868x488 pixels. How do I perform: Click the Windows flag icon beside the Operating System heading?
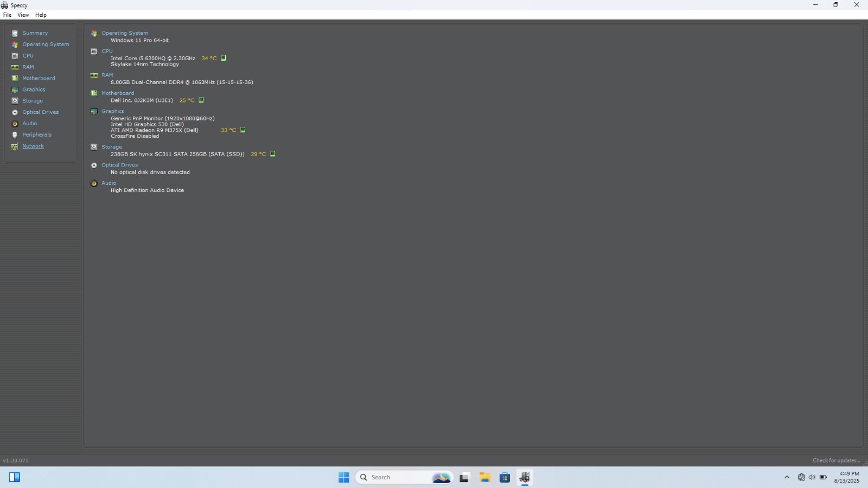tap(94, 33)
